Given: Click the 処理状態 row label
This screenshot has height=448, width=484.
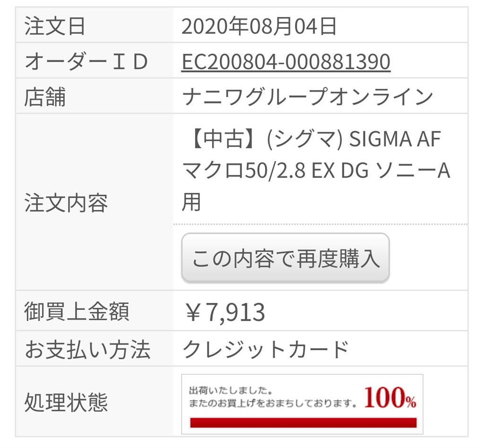Looking at the screenshot, I should 66,403.
